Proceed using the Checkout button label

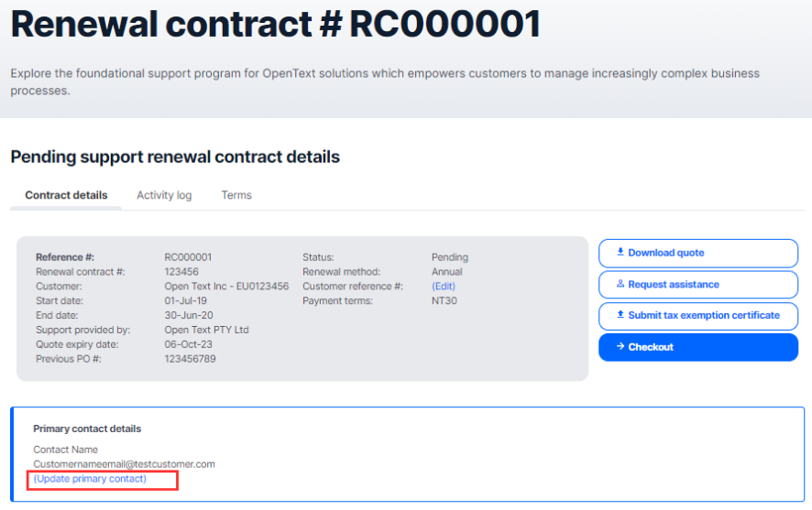click(x=651, y=347)
